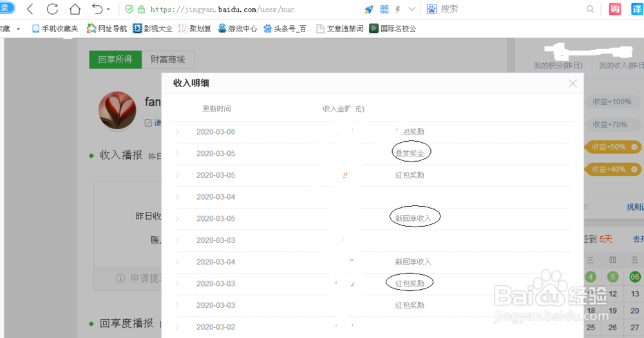Click the padlock HTTPS icon
The image size is (644, 338).
tap(141, 9)
